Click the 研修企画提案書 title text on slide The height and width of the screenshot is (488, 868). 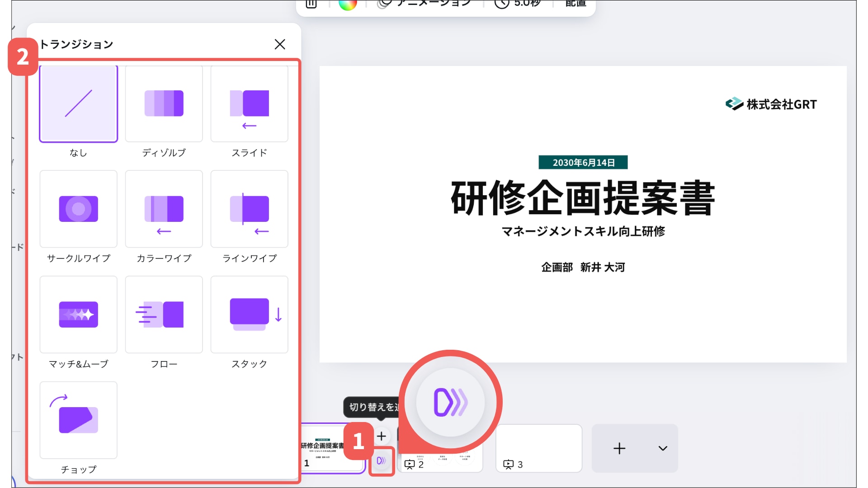pyautogui.click(x=583, y=198)
